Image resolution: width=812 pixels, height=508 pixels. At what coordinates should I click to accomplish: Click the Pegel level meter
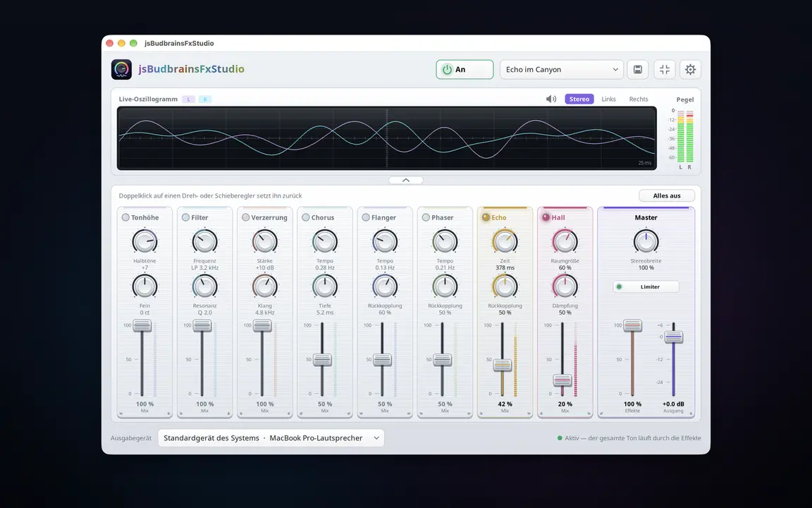point(685,137)
